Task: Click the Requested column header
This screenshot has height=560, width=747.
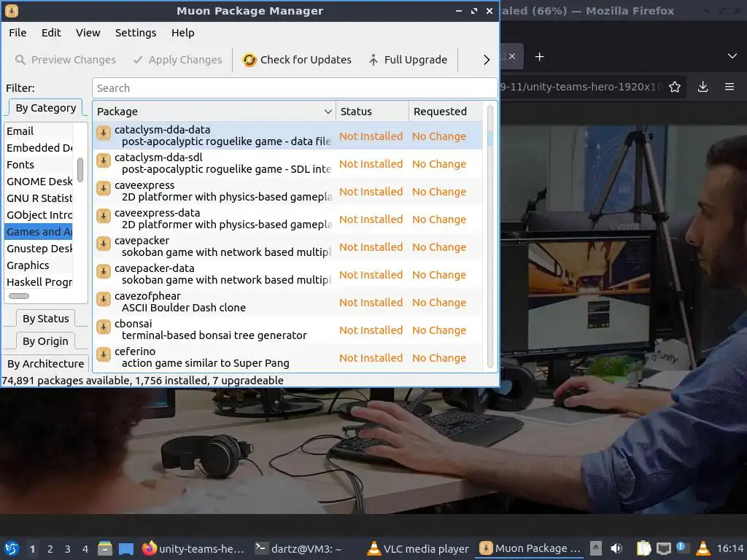Action: click(x=446, y=112)
